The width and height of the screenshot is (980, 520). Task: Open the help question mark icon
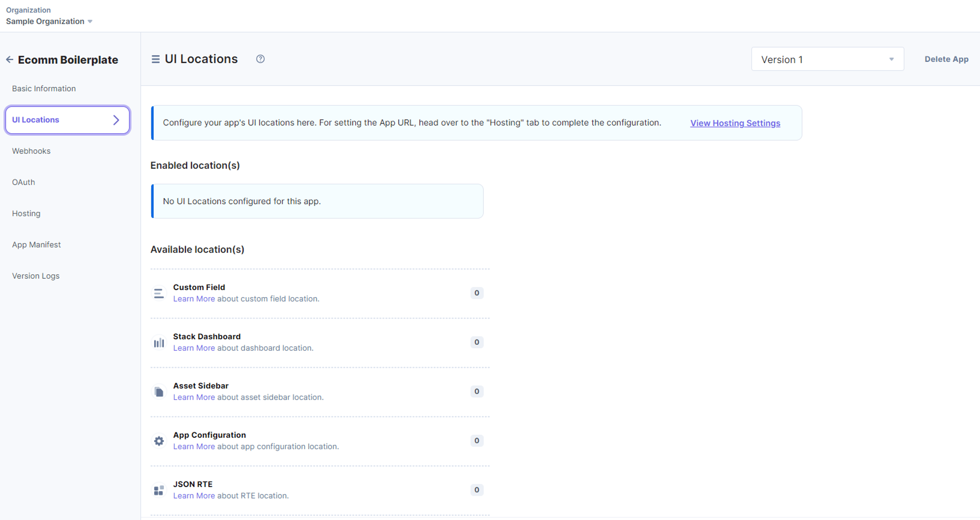pyautogui.click(x=260, y=59)
